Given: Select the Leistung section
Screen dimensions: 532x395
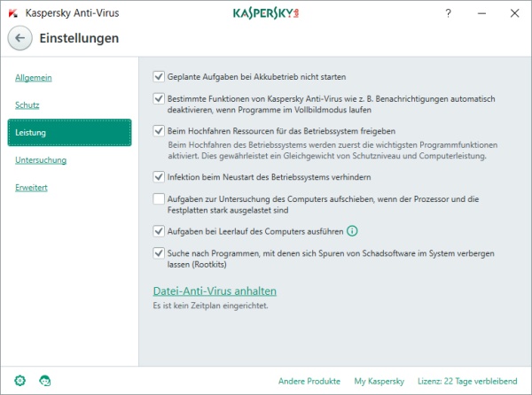Looking at the screenshot, I should click(x=69, y=133).
